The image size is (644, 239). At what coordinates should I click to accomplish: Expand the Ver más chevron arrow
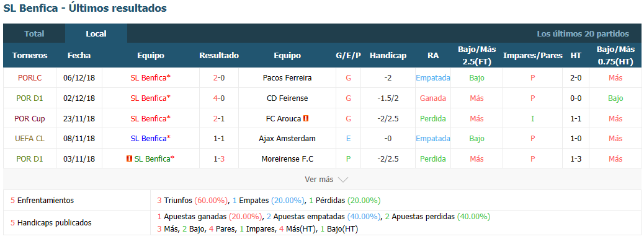tap(343, 180)
